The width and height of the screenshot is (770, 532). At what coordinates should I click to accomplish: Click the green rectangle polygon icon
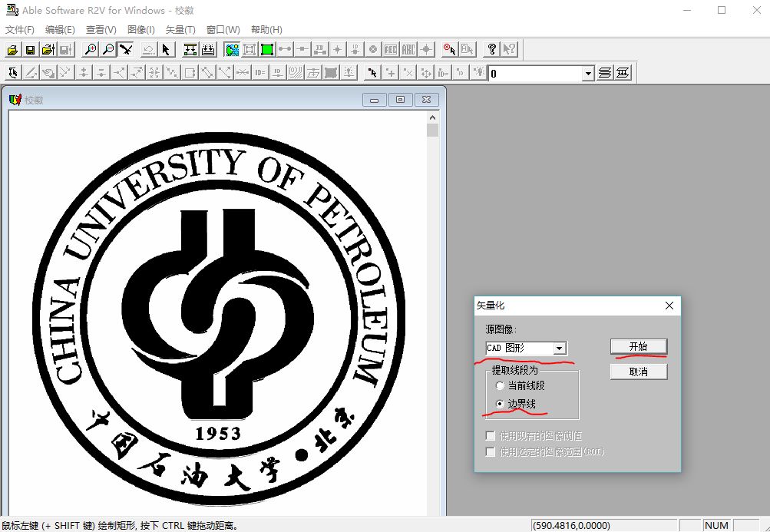click(267, 50)
